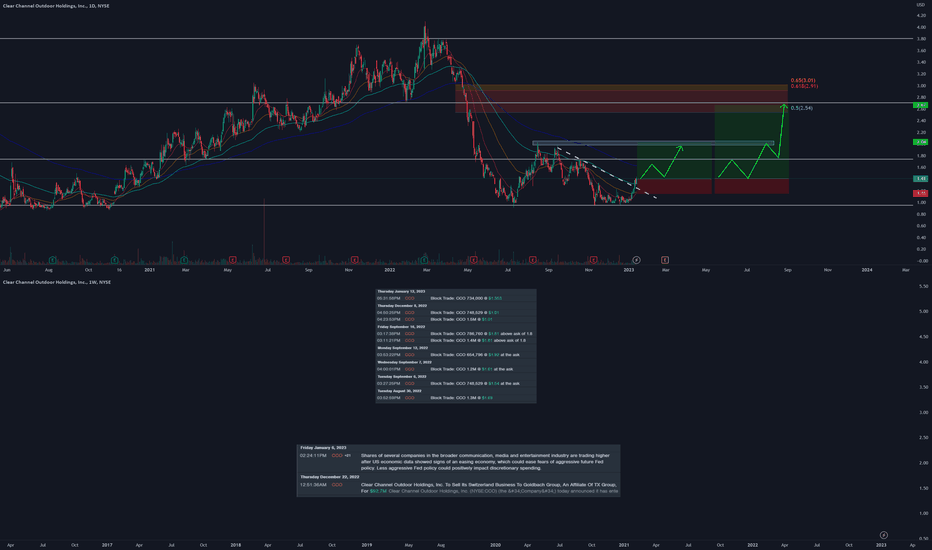Click the 2022 label on the upper time axis
Screen dimensions: 932x550
[389, 270]
